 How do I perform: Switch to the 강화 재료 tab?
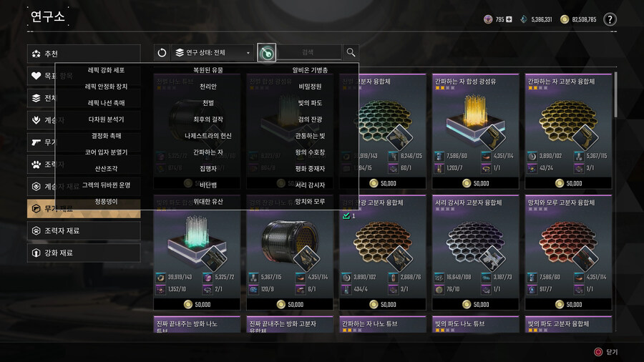click(x=84, y=253)
